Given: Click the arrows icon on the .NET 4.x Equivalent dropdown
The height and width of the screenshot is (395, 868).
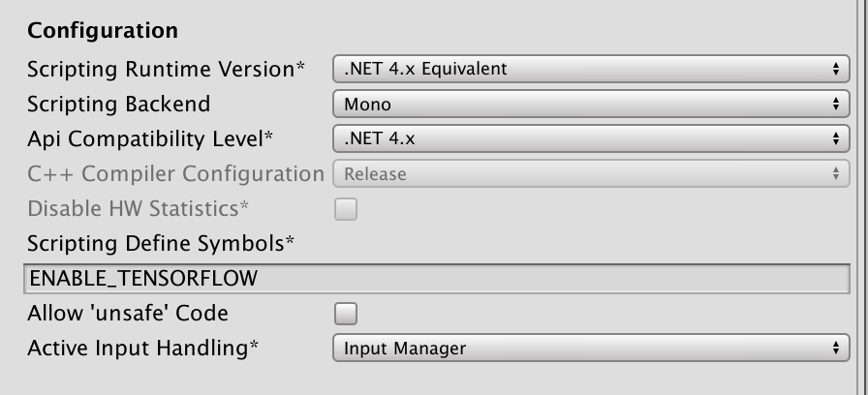Looking at the screenshot, I should pos(835,70).
